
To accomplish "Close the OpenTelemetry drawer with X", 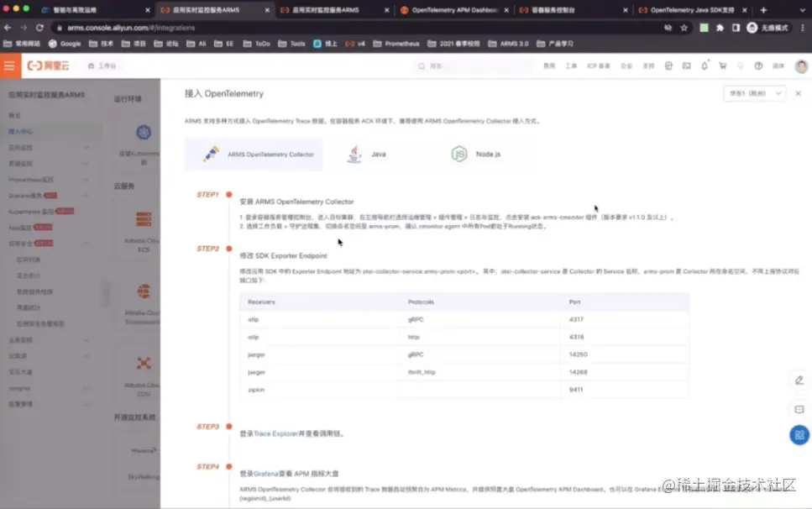I will (x=798, y=94).
